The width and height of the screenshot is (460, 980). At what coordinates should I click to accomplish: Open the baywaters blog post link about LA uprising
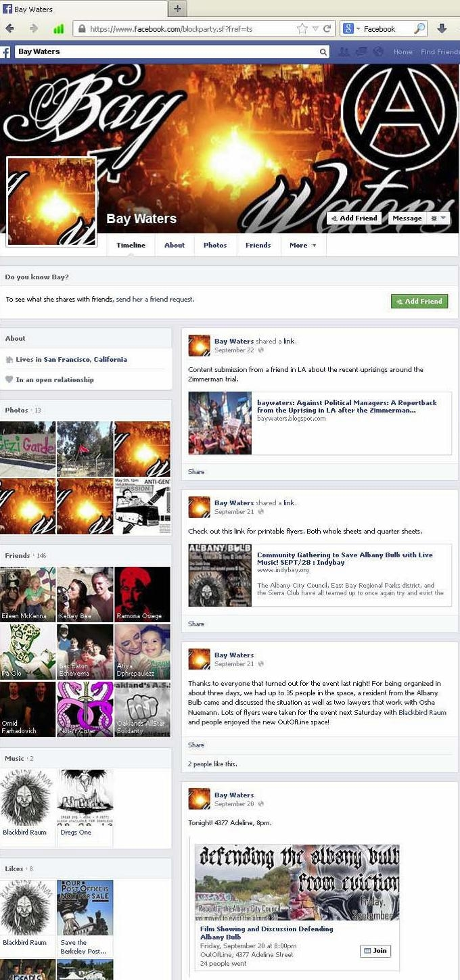347,406
